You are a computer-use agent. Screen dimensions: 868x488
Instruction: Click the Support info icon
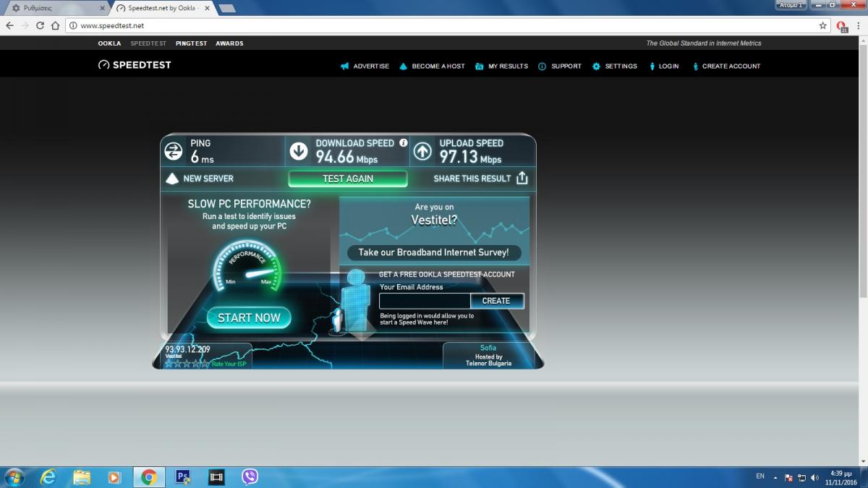tap(542, 67)
